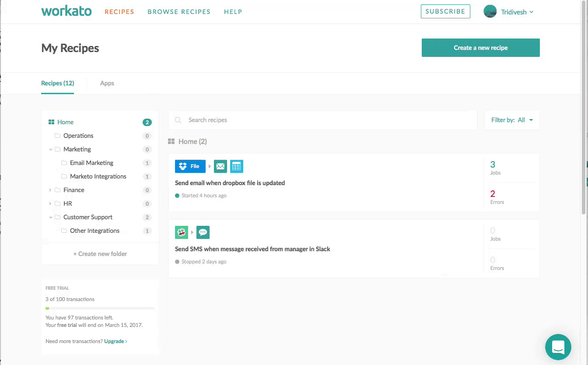588x365 pixels.
Task: Collapse the Customer Support folder arrow
Action: [51, 218]
